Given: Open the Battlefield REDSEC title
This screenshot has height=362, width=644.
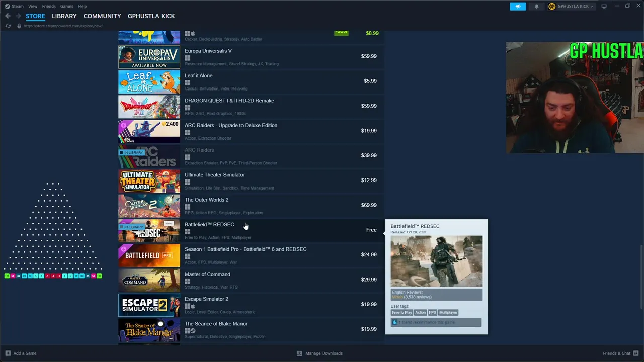Looking at the screenshot, I should click(x=209, y=224).
